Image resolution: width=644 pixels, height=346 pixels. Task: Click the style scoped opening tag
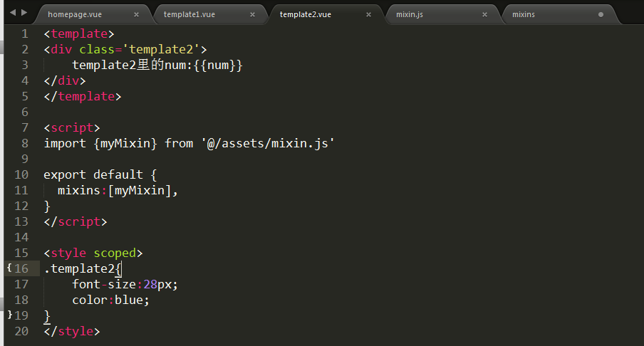click(93, 253)
